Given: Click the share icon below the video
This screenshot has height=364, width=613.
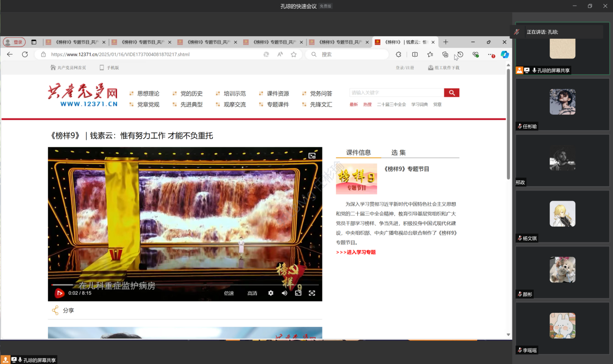Looking at the screenshot, I should coord(56,310).
